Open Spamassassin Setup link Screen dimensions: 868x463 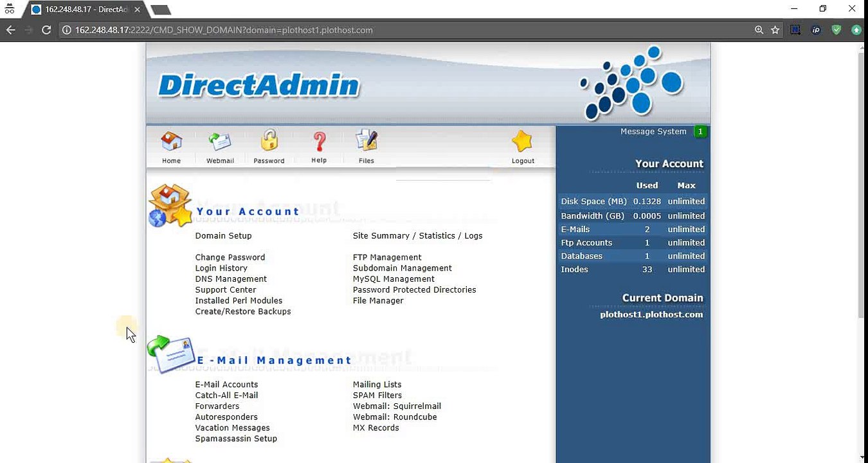[x=236, y=439]
